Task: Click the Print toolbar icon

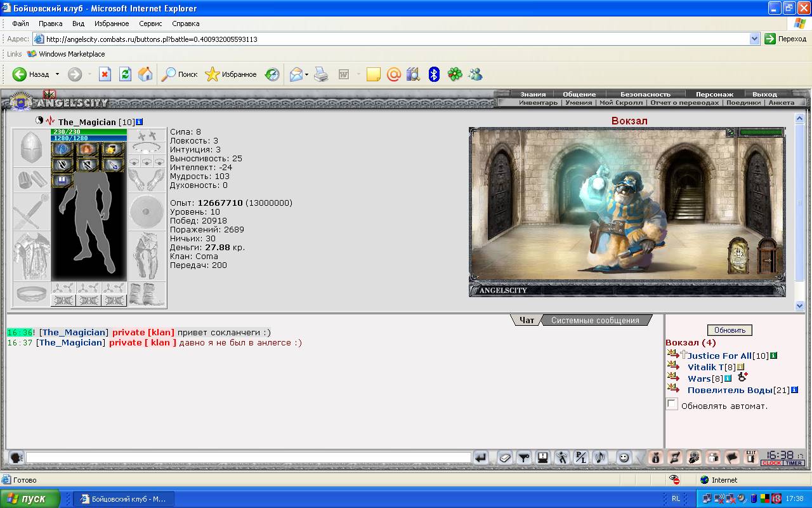Action: click(322, 74)
